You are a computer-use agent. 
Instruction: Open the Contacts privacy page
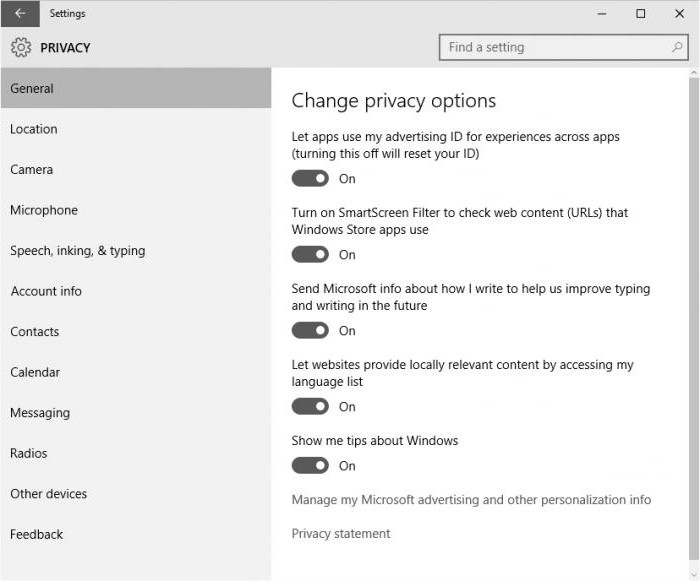point(35,332)
